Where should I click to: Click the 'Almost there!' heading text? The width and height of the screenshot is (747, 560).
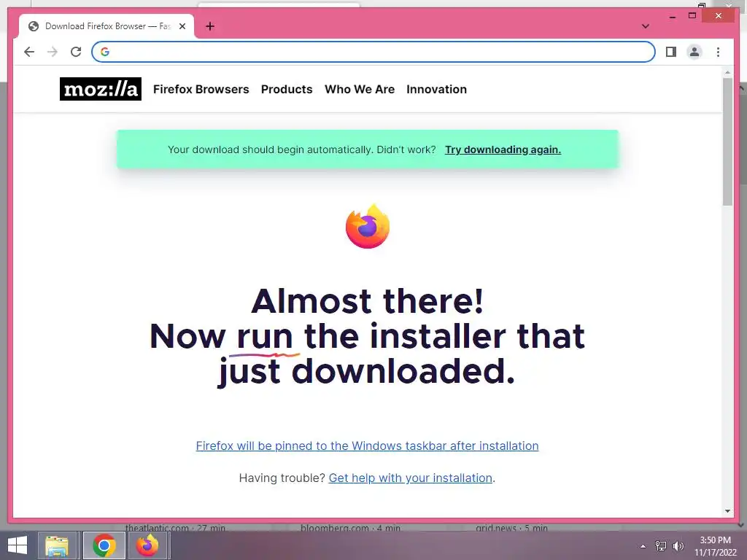[x=368, y=301]
